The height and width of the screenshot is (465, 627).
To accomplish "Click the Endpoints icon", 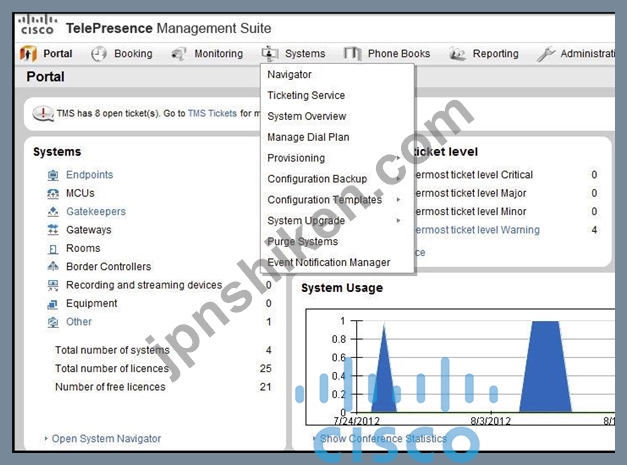I will (x=53, y=175).
